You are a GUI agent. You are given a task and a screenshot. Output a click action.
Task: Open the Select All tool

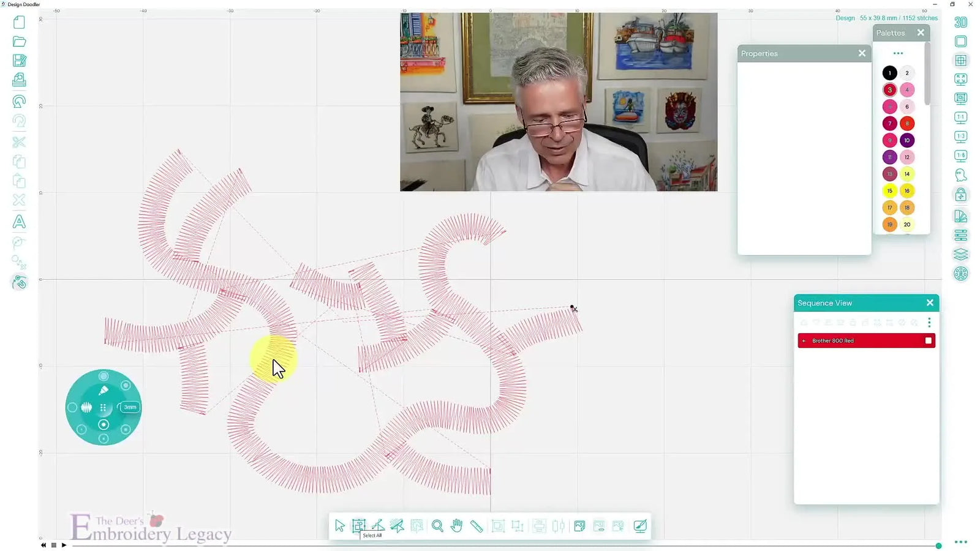pos(359,525)
